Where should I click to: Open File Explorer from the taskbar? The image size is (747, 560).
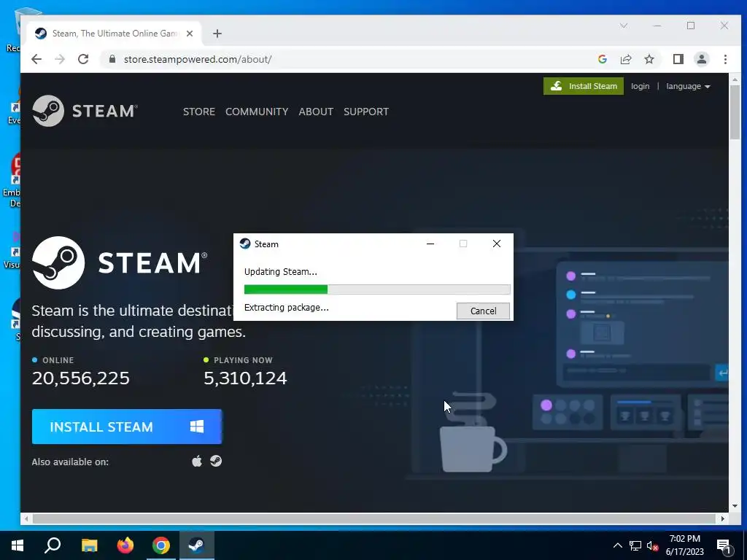(89, 545)
